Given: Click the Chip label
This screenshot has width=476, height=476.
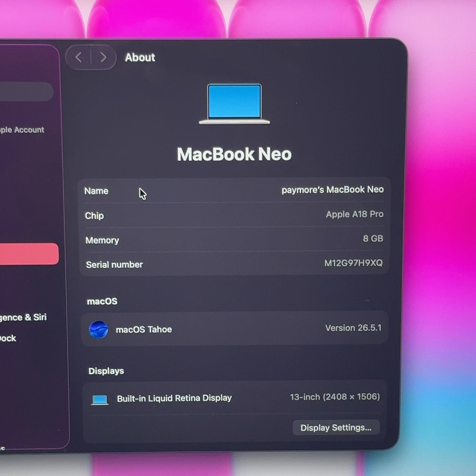Looking at the screenshot, I should [x=94, y=216].
